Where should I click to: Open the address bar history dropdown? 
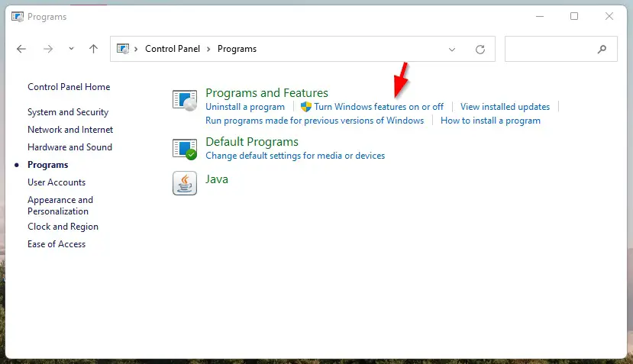452,50
